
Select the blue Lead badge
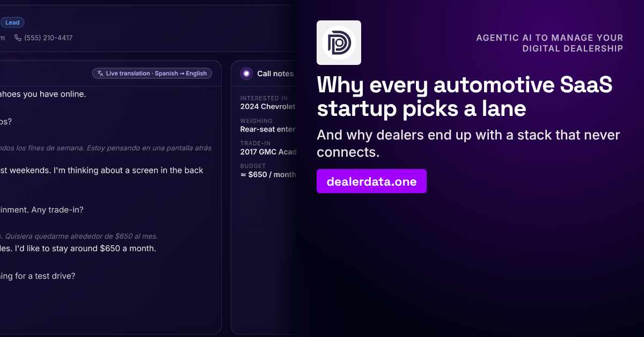(12, 23)
